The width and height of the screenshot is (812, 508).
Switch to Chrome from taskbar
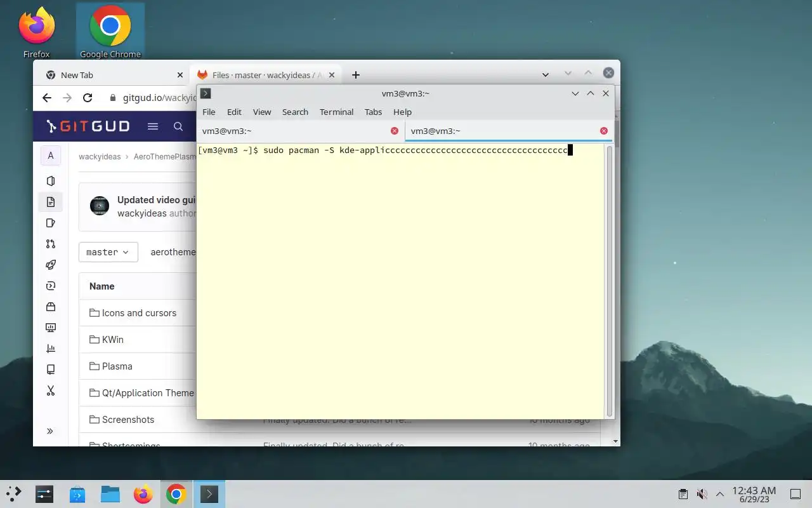pyautogui.click(x=176, y=494)
